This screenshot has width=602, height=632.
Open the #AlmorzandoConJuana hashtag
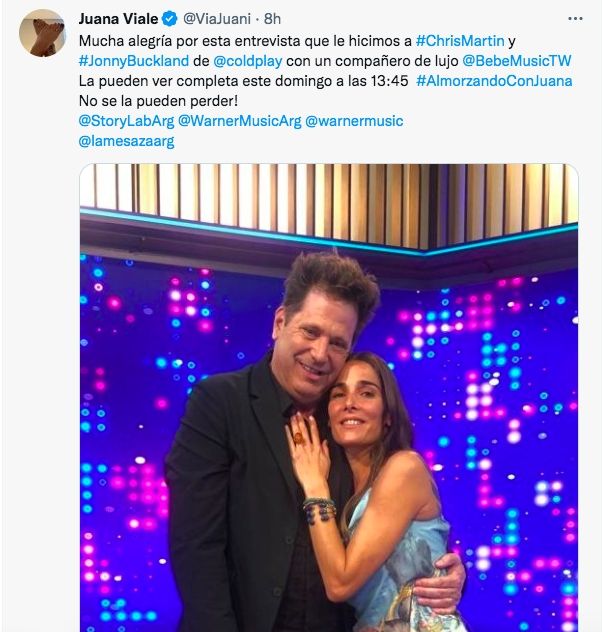(494, 80)
